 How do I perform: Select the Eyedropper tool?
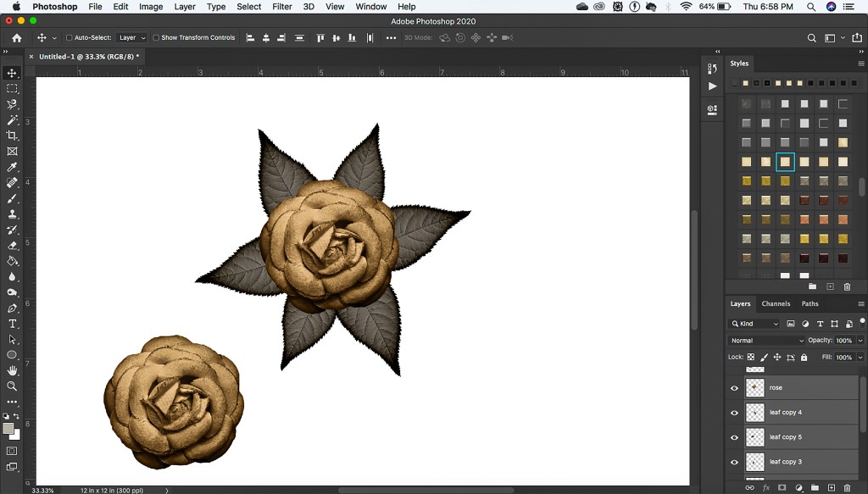pos(12,167)
